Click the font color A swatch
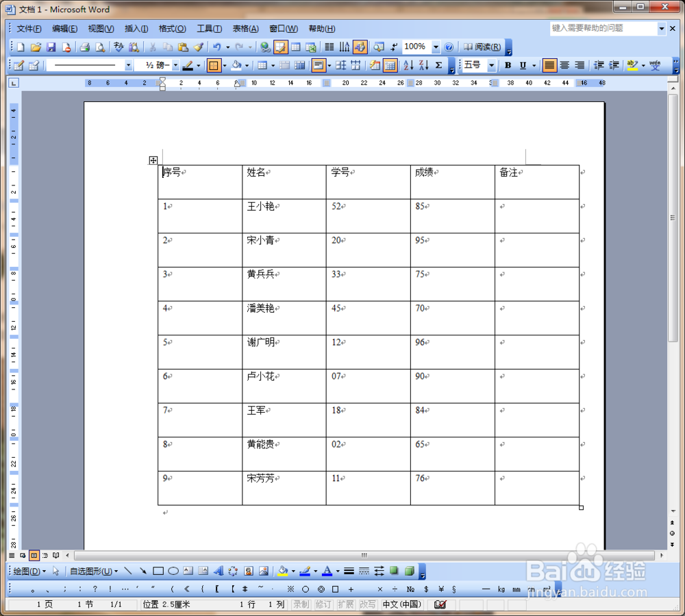The height and width of the screenshot is (616, 685). 327,571
